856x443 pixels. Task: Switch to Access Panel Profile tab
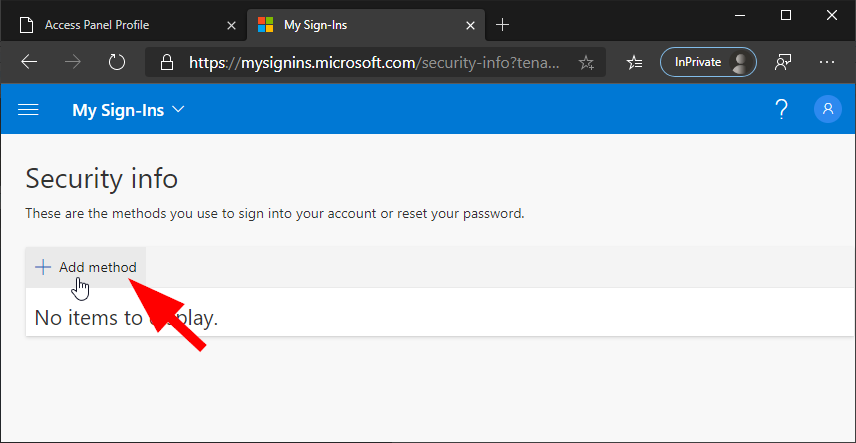coord(110,23)
